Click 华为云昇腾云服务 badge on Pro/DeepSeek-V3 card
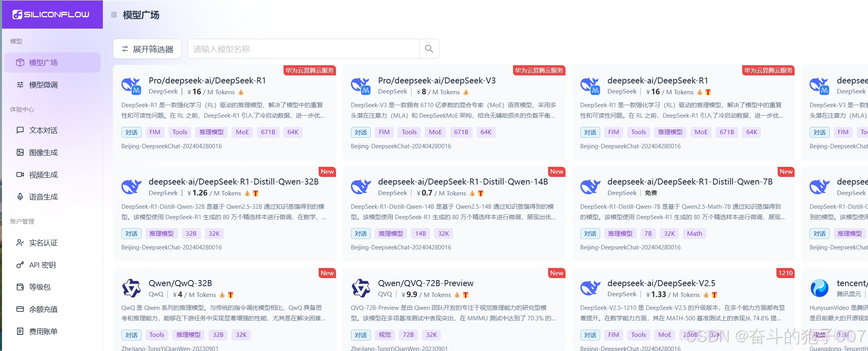The width and height of the screenshot is (868, 351). [539, 71]
